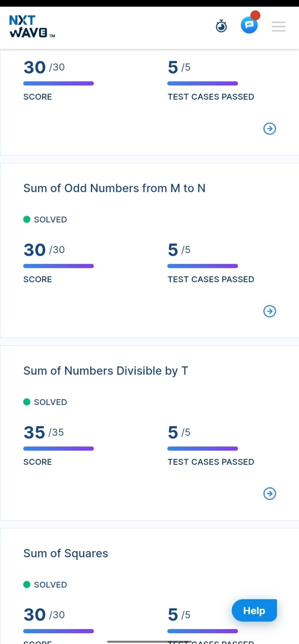Click the 35/35 score value

coord(44,432)
